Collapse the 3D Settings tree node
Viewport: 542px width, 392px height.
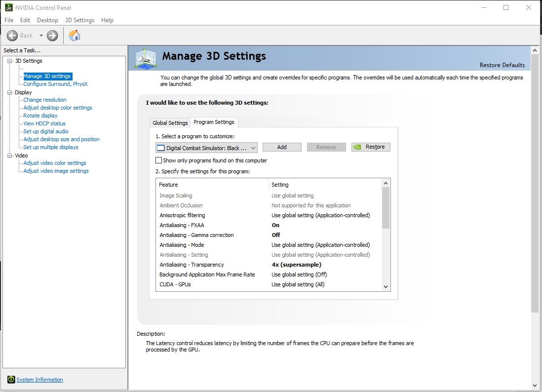point(10,61)
